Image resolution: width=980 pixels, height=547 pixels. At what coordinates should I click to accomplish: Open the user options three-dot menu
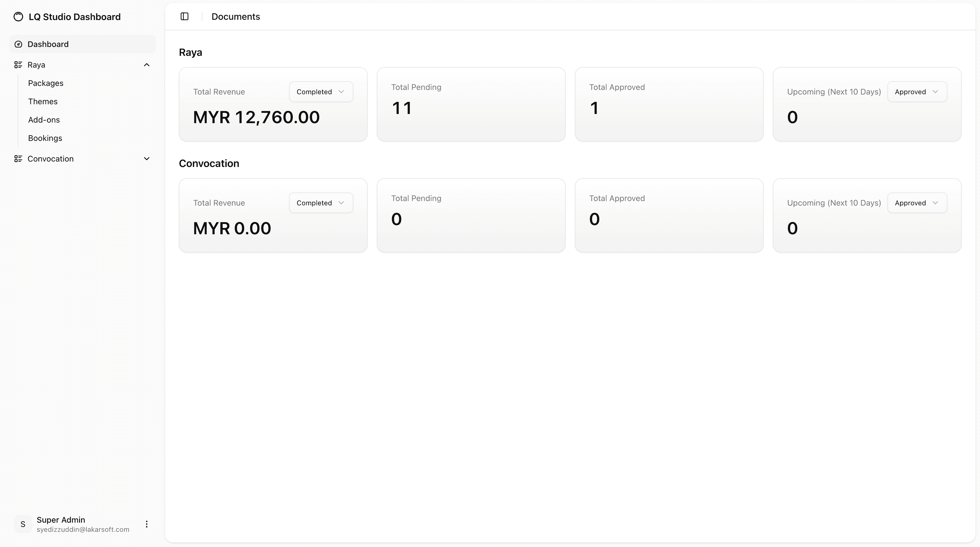pyautogui.click(x=146, y=524)
